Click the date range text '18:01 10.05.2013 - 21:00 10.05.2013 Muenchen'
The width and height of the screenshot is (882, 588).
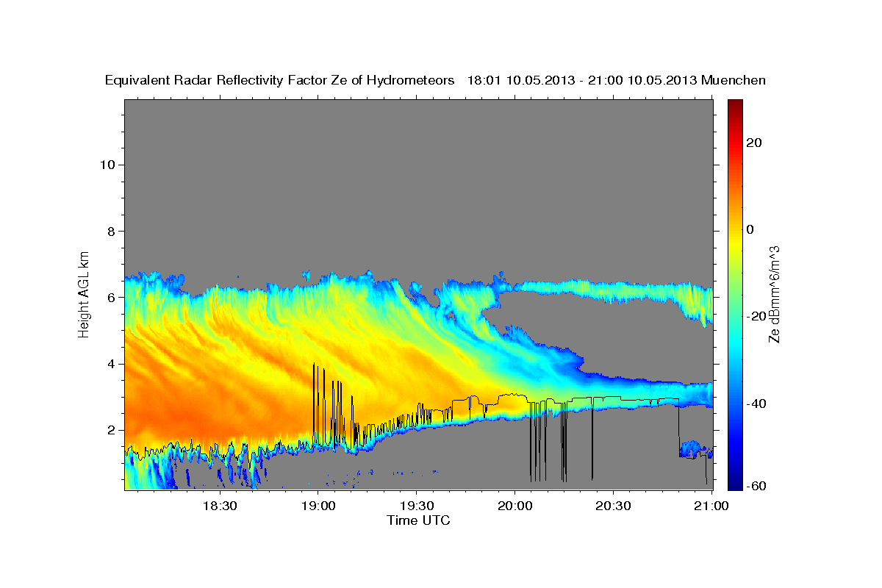[617, 81]
